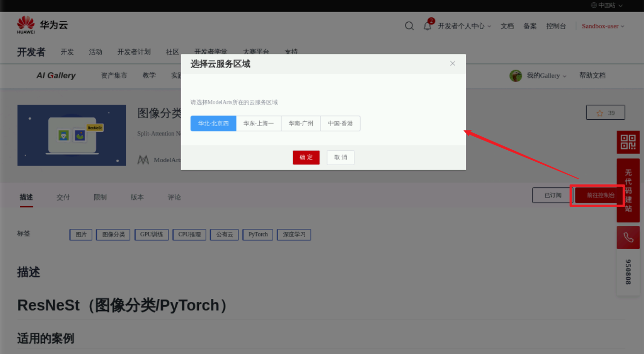Switch to the 版本 tab
Viewport: 644px width, 354px height.
137,197
